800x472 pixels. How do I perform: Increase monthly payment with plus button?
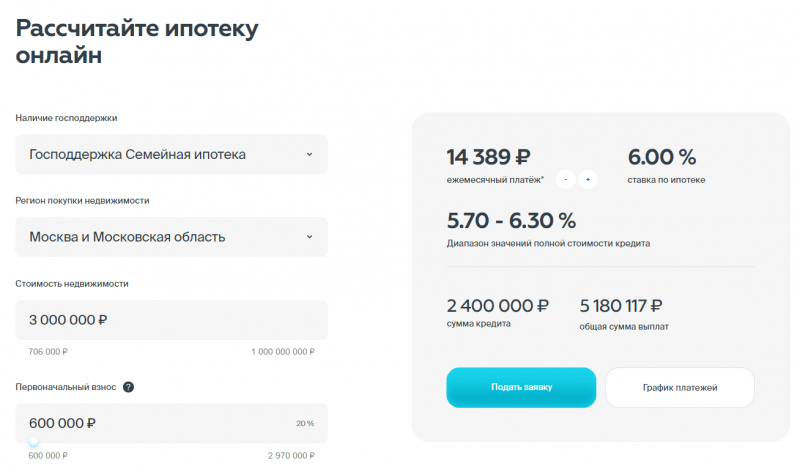[587, 180]
